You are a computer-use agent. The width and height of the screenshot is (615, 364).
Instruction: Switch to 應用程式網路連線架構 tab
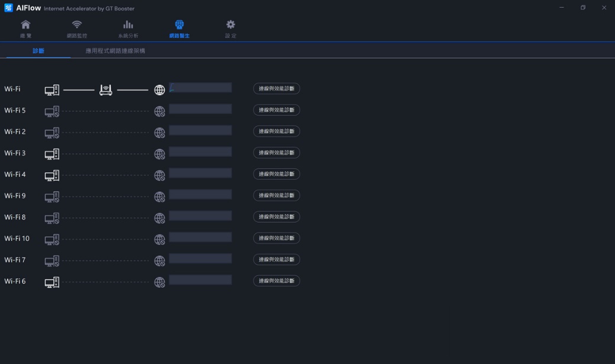click(x=115, y=51)
